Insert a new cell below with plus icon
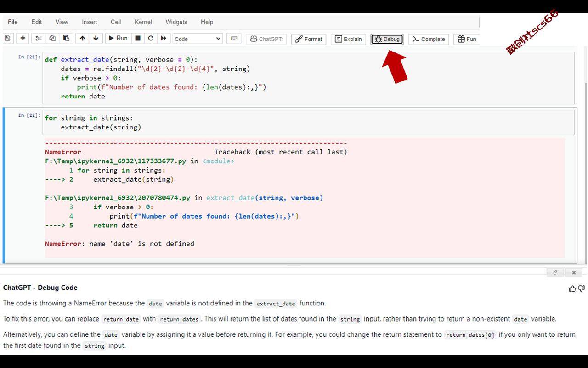 (x=23, y=39)
